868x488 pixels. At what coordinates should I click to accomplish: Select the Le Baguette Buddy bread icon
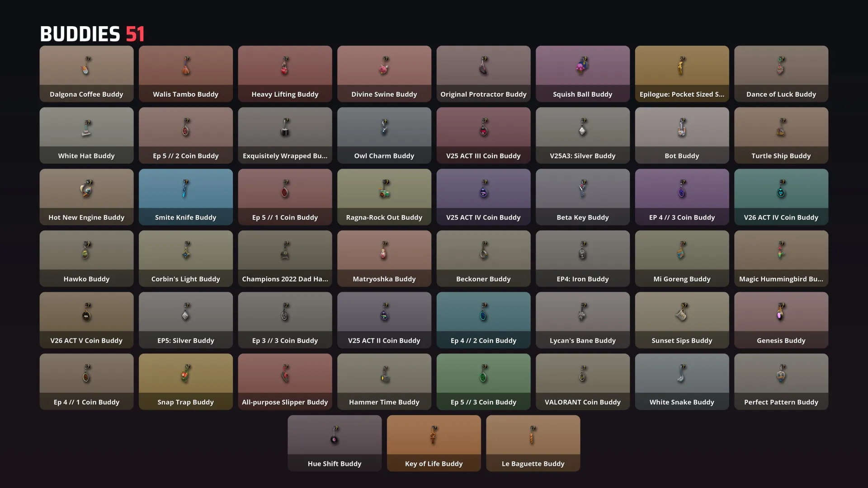(533, 435)
